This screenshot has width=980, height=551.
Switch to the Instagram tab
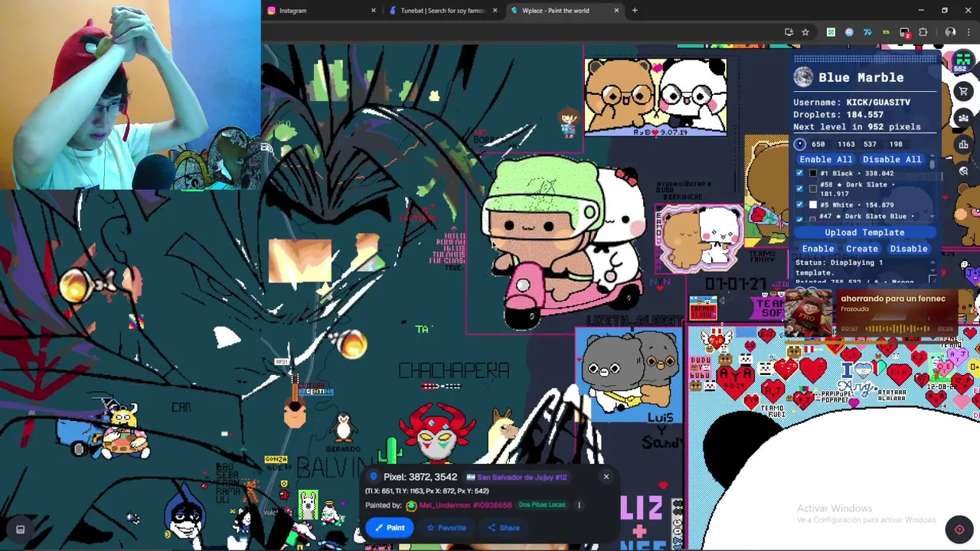coord(322,11)
